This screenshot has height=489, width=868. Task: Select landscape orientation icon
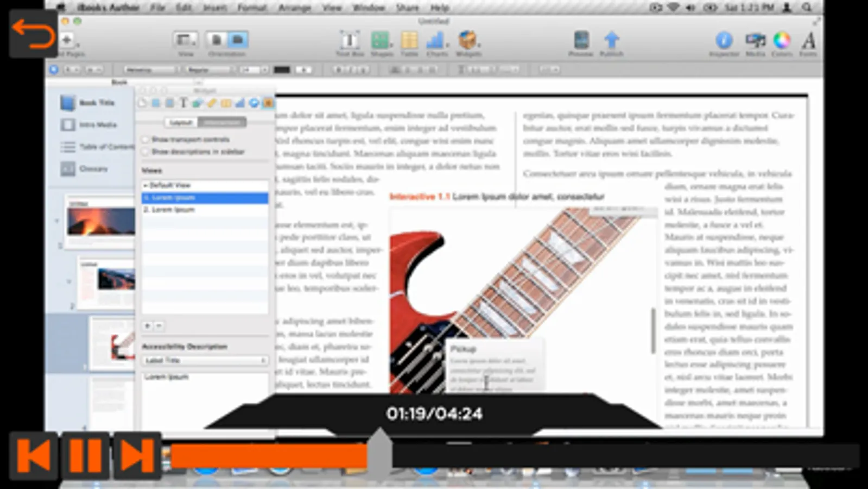click(238, 40)
